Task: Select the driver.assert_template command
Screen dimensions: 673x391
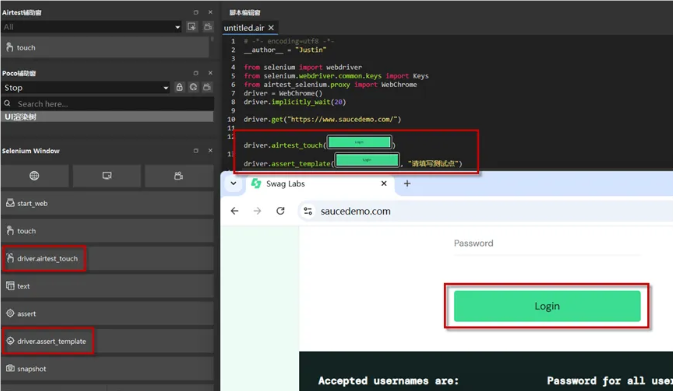Action: (107, 341)
